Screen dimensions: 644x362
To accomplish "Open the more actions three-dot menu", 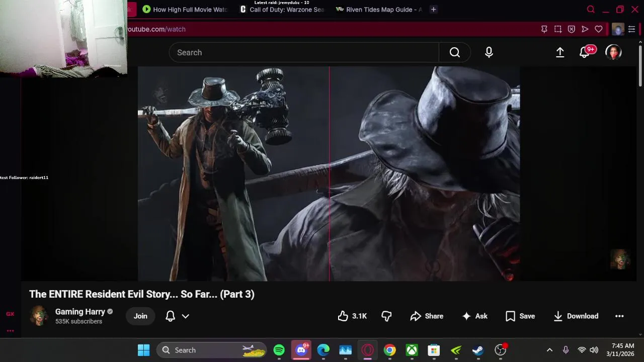I will click(x=619, y=316).
